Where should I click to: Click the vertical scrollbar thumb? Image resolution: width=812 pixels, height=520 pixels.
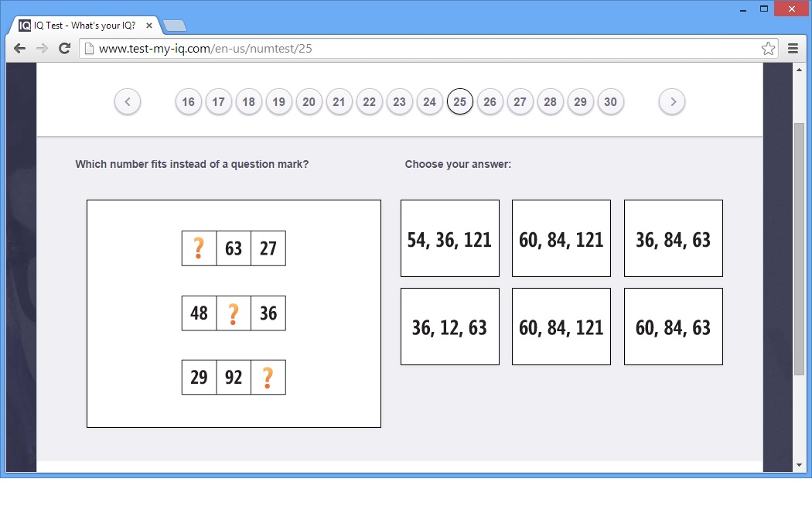pos(799,248)
